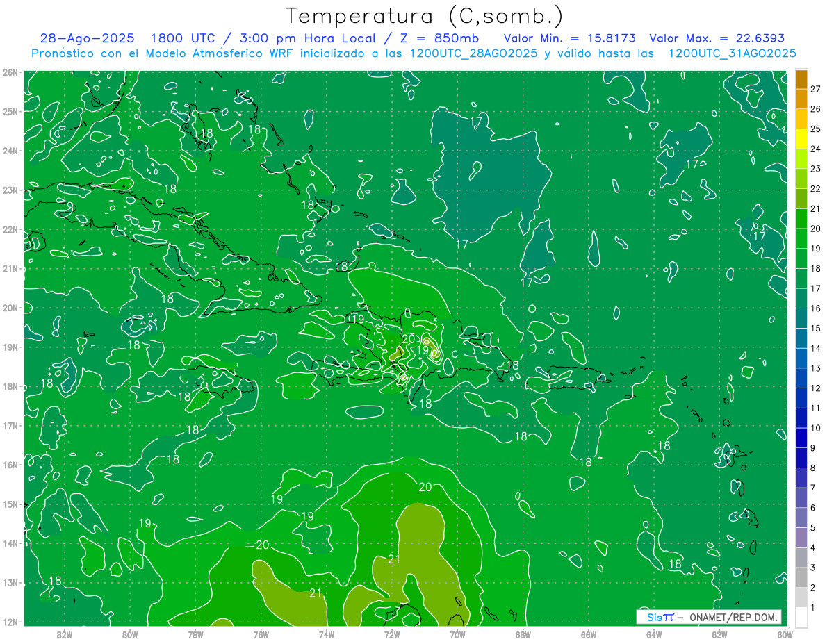Click the green band between 20 and 21 on the scale
The height and width of the screenshot is (644, 834).
point(801,219)
